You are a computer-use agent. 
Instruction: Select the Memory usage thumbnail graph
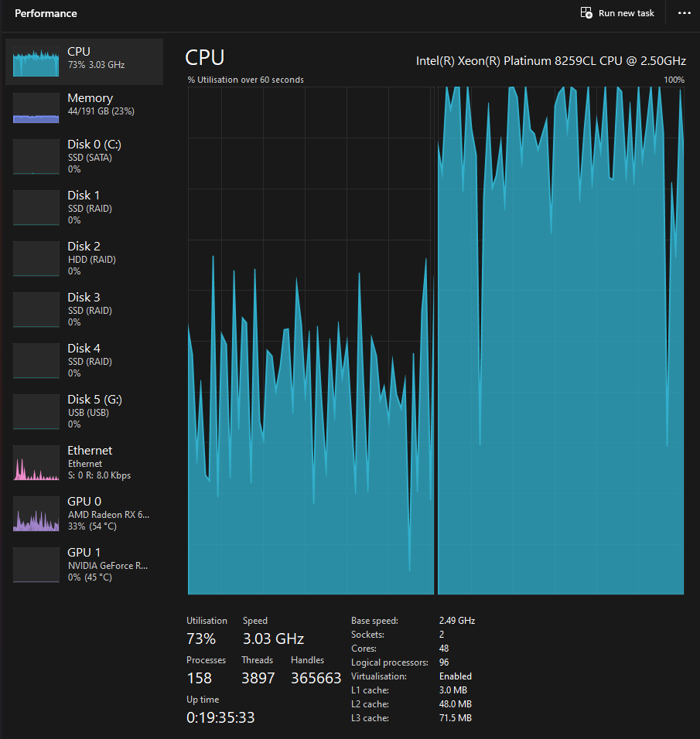pyautogui.click(x=36, y=108)
